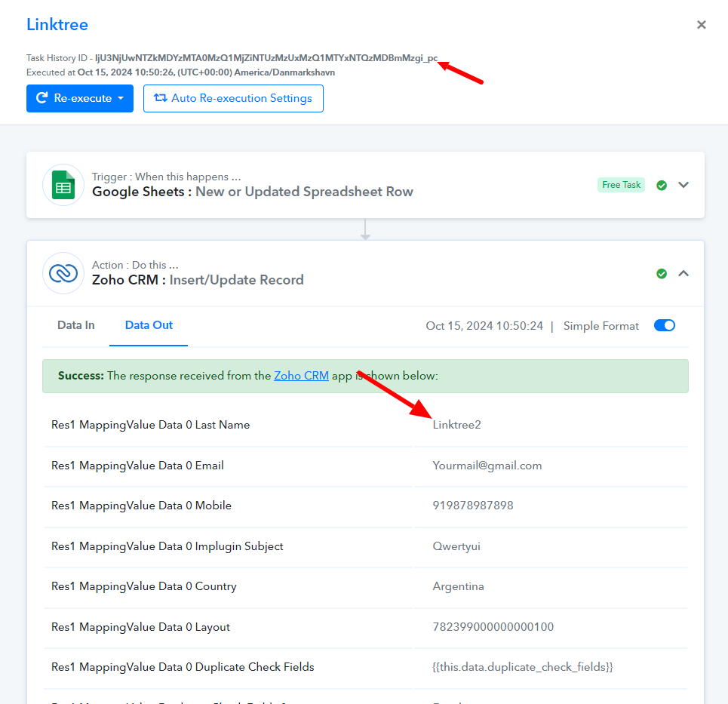Click the Re-execute button
This screenshot has height=704, width=728.
coord(80,98)
